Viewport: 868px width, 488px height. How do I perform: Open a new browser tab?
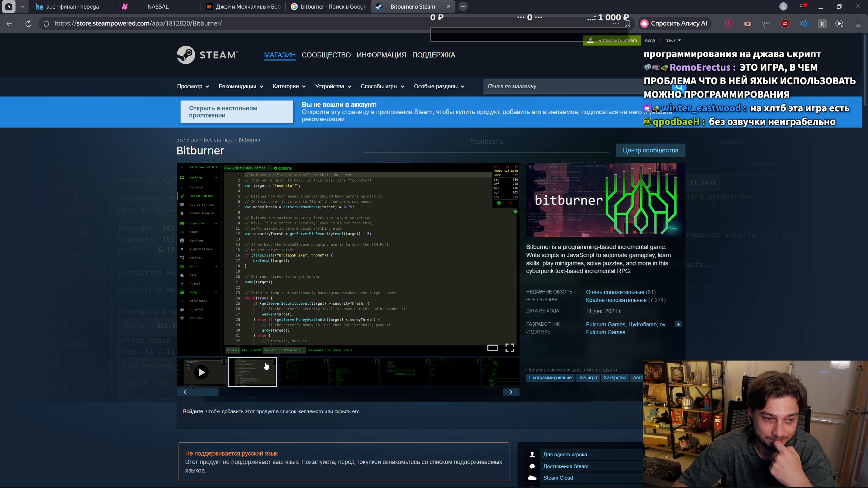[x=463, y=6]
